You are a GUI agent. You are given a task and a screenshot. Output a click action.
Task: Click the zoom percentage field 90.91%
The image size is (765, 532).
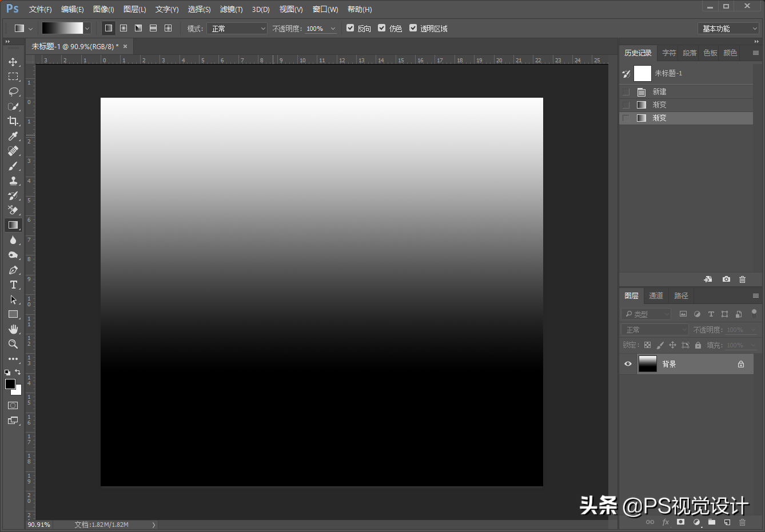click(39, 525)
